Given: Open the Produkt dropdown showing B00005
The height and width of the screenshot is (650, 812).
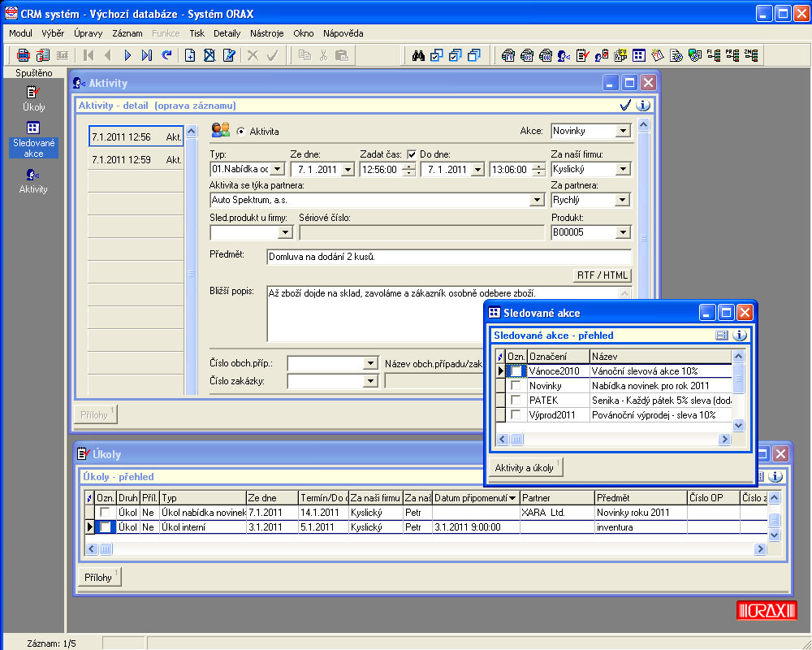Looking at the screenshot, I should click(622, 232).
